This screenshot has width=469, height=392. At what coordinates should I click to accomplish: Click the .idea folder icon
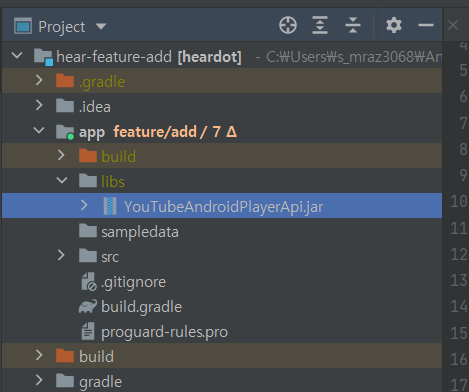point(65,106)
